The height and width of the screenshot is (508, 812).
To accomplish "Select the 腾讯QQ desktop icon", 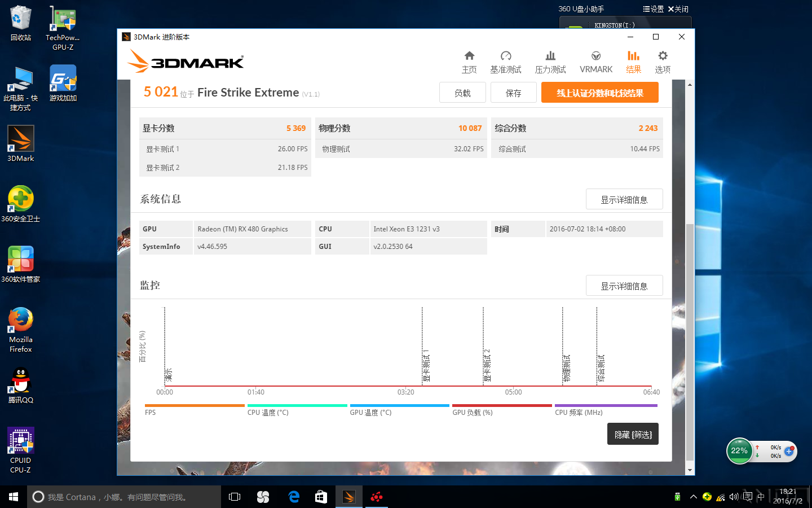I will click(x=21, y=386).
